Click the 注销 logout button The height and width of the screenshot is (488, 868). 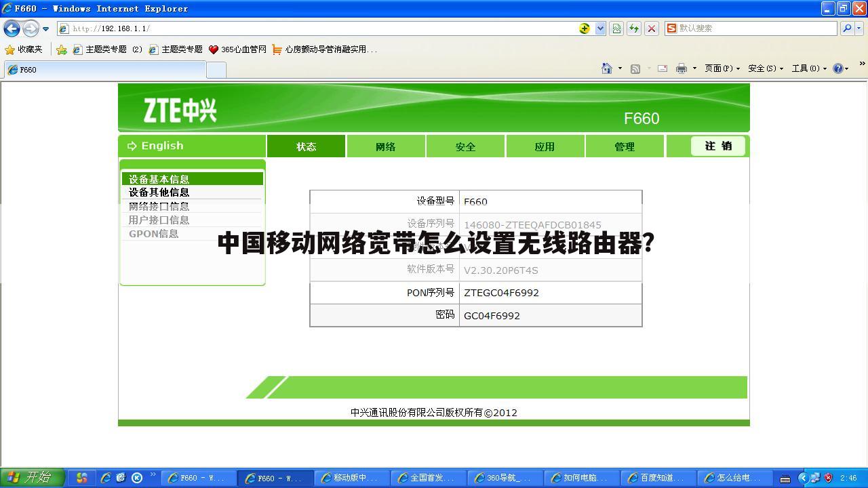pos(718,146)
